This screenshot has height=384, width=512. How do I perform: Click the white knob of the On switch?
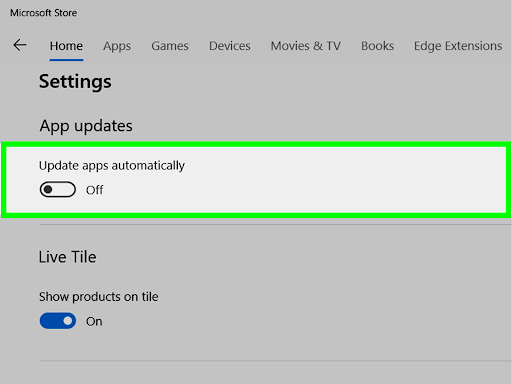(68, 321)
